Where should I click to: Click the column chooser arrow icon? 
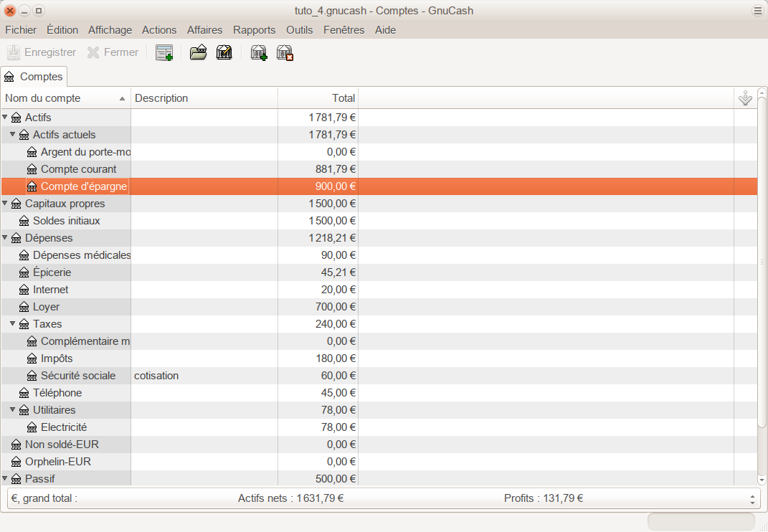pos(745,98)
